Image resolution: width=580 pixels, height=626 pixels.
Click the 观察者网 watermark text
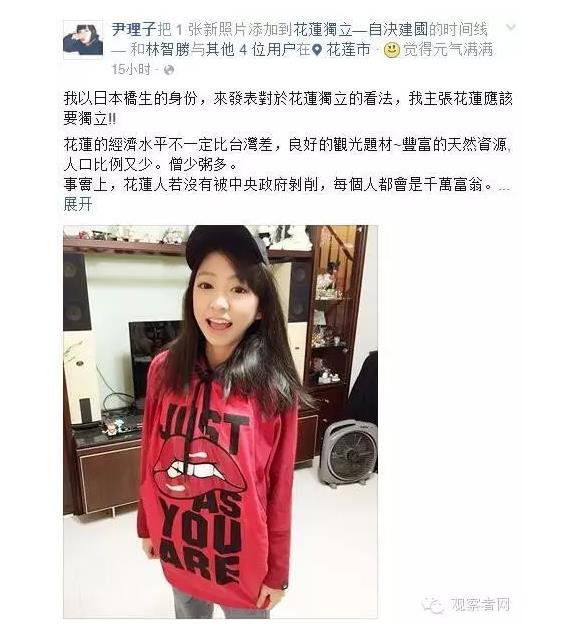[480, 605]
